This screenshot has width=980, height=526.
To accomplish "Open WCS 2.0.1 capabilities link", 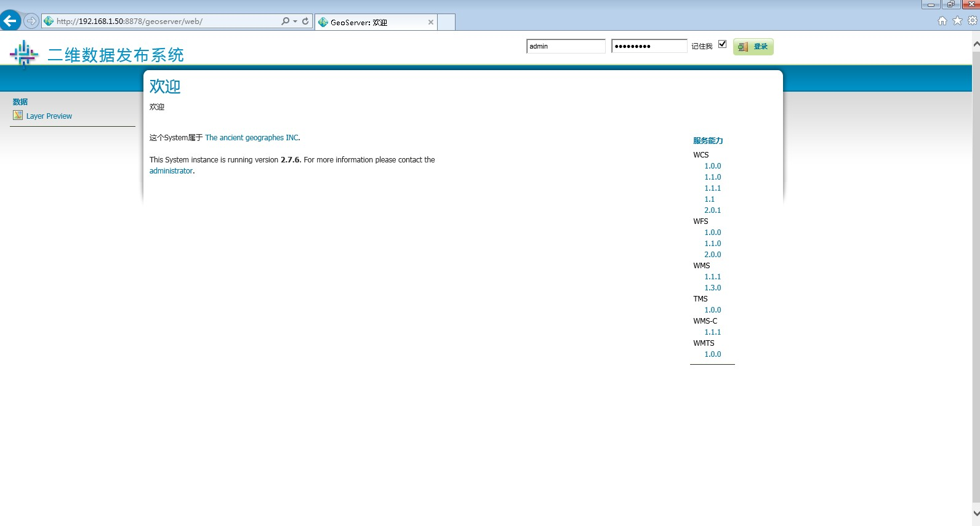I will [x=713, y=210].
